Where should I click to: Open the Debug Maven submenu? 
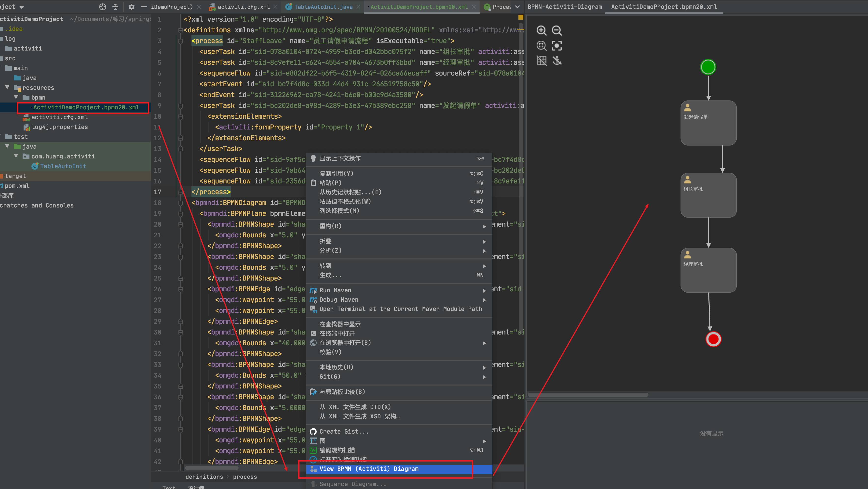click(x=399, y=300)
